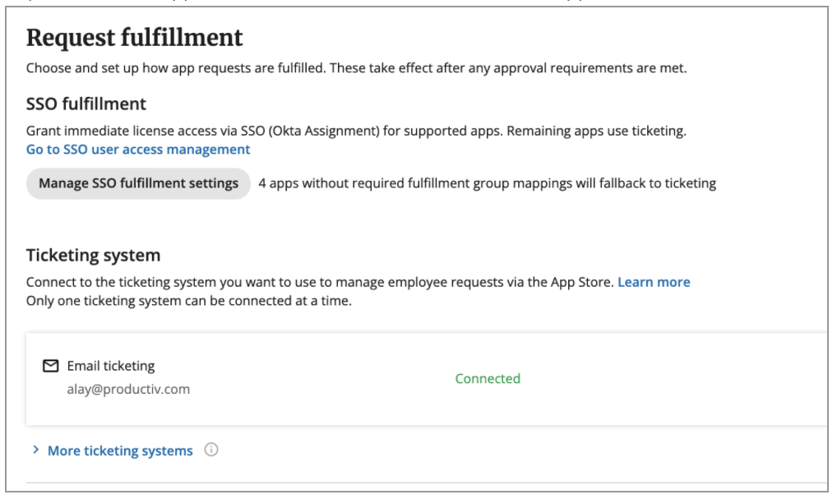This screenshot has width=837, height=504.
Task: Follow the Learn more link for ticketing
Action: pos(654,282)
